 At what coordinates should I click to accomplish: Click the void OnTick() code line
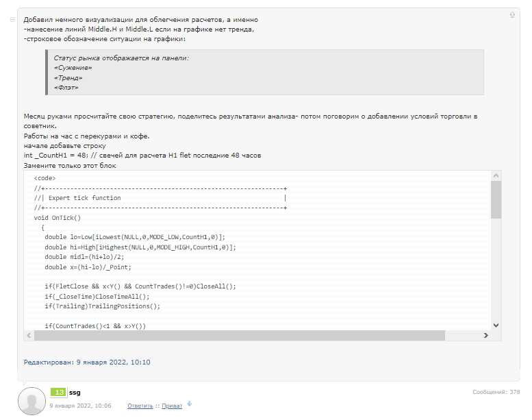58,218
